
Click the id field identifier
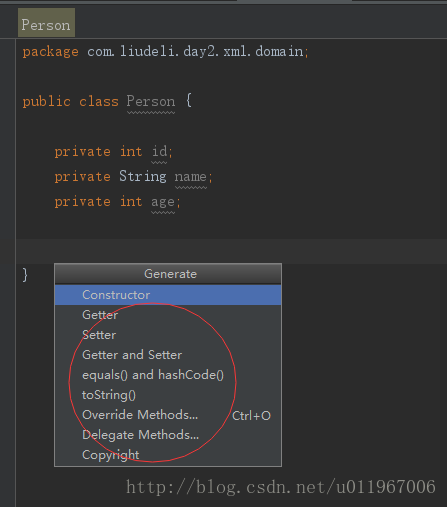pos(159,151)
